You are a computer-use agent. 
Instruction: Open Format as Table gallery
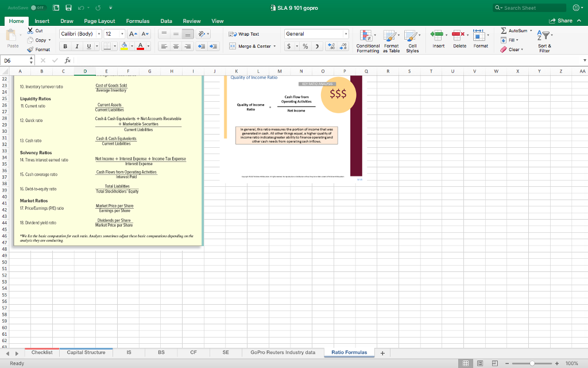point(391,41)
